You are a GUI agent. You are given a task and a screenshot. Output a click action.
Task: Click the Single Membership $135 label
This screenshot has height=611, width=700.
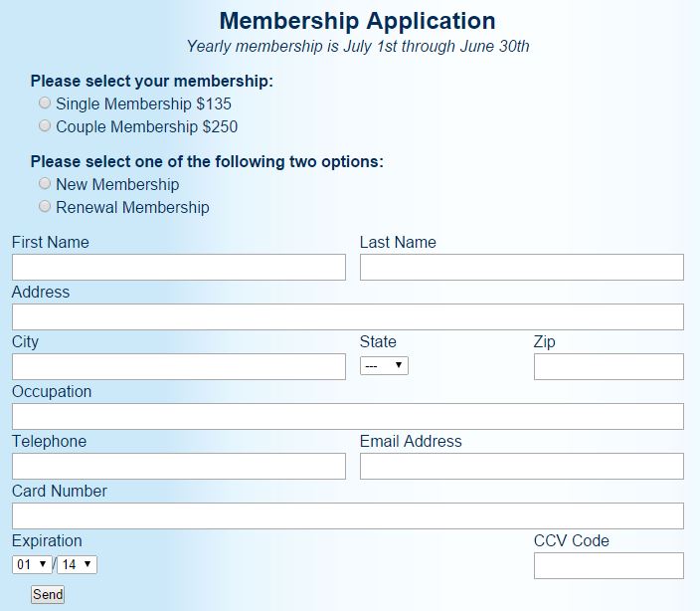(x=144, y=103)
